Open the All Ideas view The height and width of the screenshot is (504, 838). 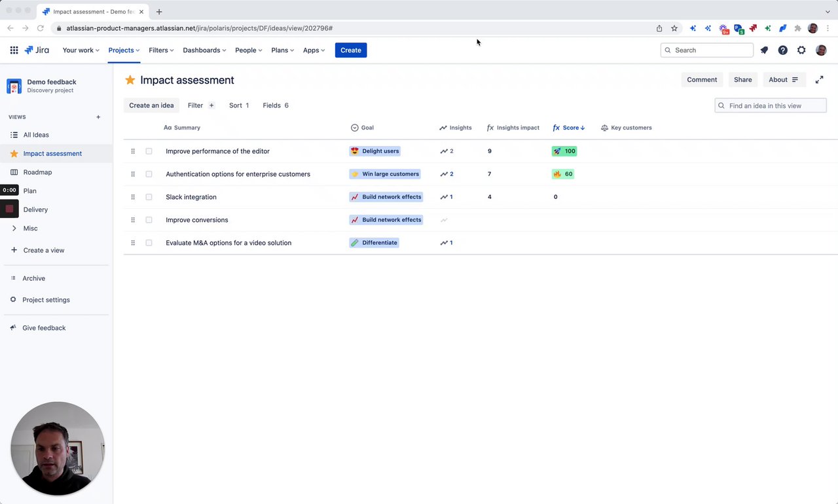(36, 135)
